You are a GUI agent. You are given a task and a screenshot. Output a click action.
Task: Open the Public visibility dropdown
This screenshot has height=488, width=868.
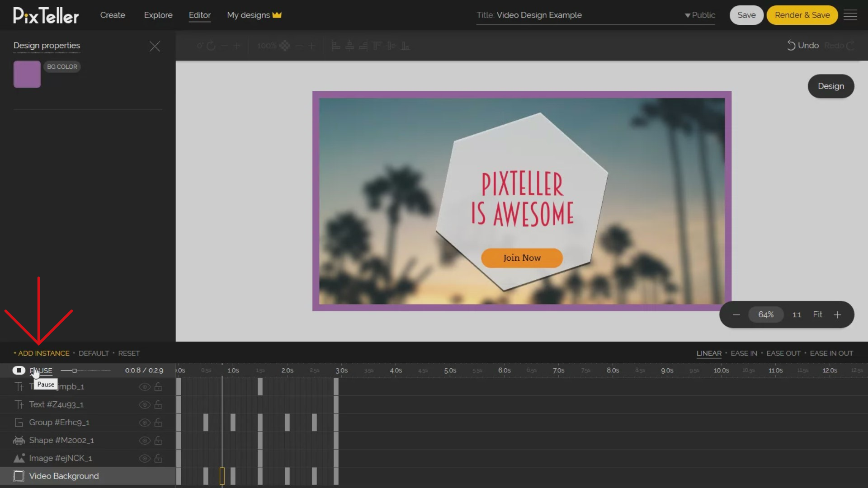(x=700, y=15)
